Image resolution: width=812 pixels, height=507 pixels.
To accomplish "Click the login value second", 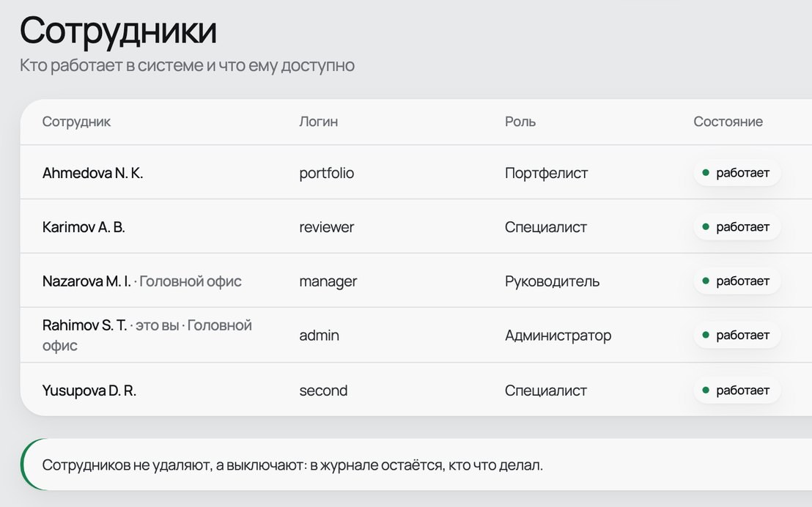I will tap(323, 391).
